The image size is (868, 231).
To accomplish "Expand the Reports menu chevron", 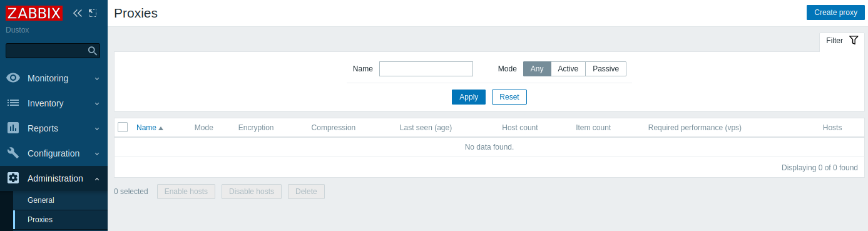I will click(x=97, y=128).
